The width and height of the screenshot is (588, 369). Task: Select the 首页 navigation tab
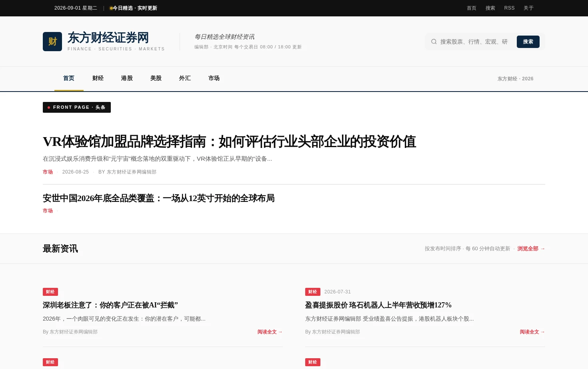coord(69,78)
